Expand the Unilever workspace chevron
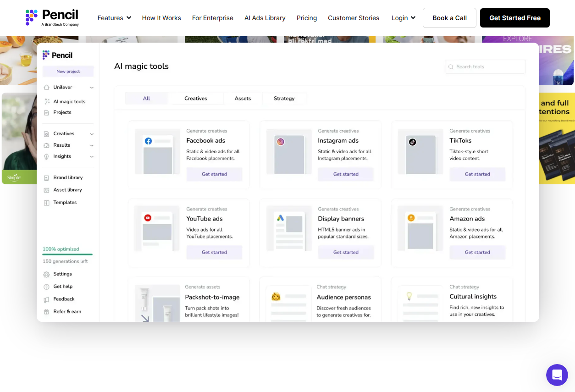This screenshot has height=392, width=575. 92,88
